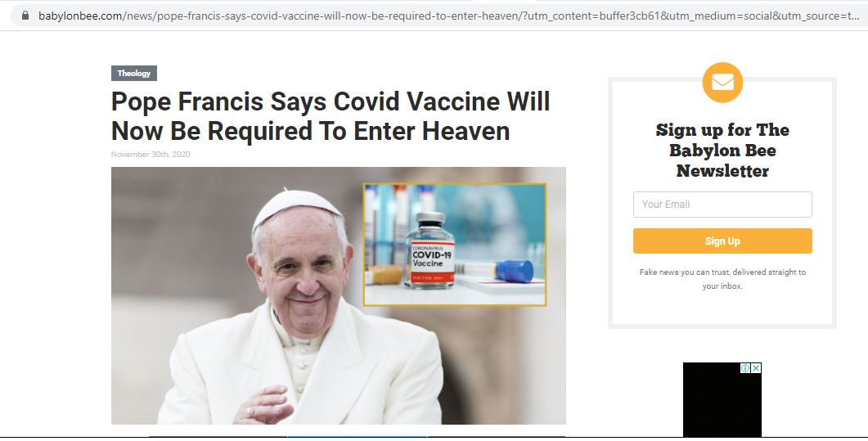This screenshot has height=441, width=868.
Task: Click the 'Fake news you can trust' tagline
Action: tap(722, 279)
